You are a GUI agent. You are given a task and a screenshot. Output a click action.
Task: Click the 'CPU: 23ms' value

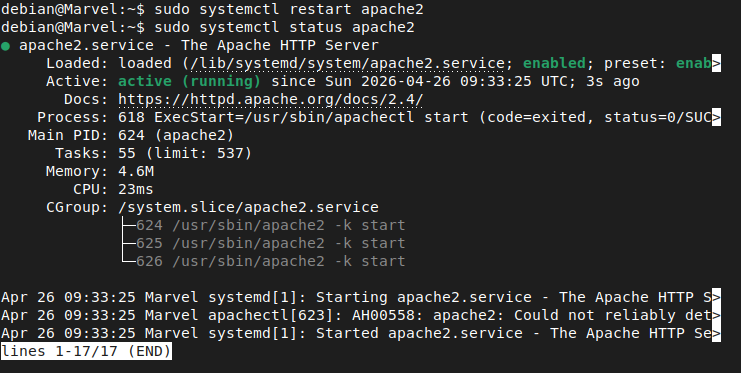coord(136,190)
